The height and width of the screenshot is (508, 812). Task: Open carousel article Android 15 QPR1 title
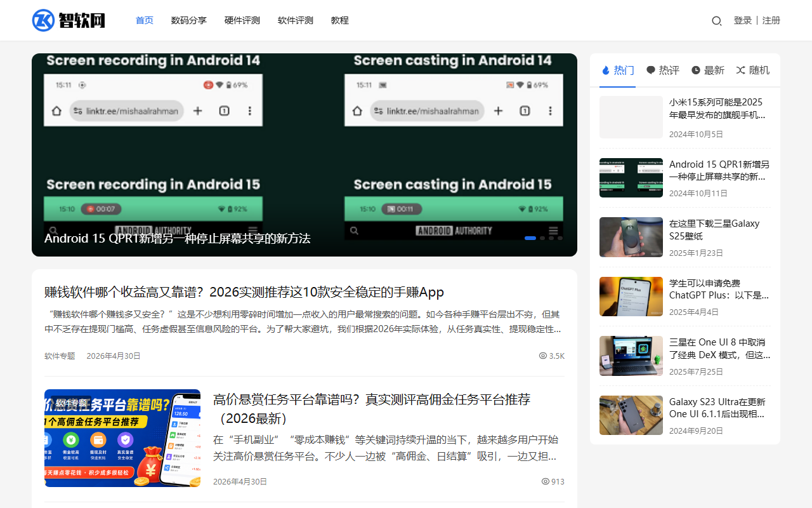coord(178,238)
